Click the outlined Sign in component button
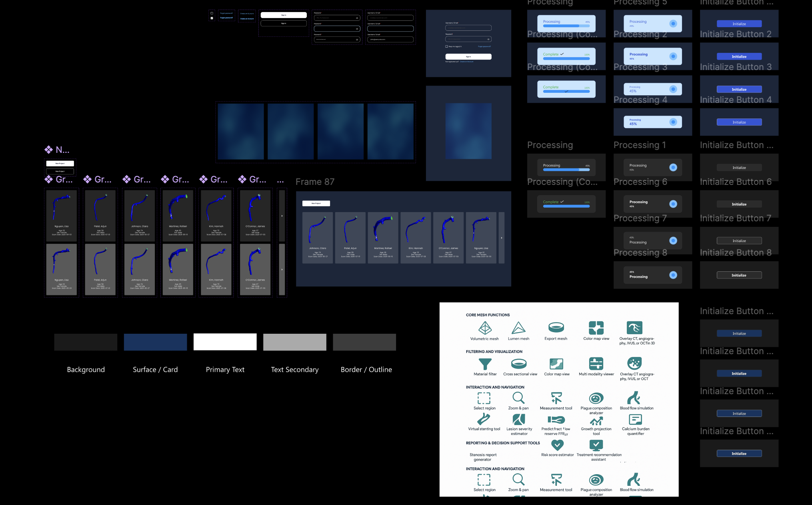 coord(284,23)
